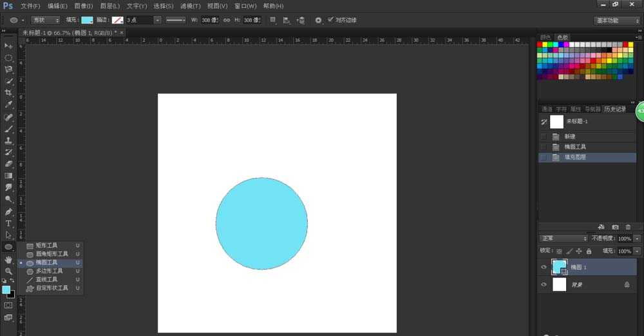Open the 正常 blend mode dropdown
The image size is (644, 336).
click(563, 239)
